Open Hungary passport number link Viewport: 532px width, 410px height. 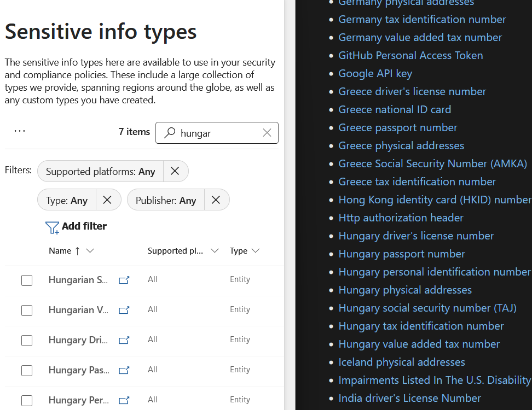click(401, 254)
